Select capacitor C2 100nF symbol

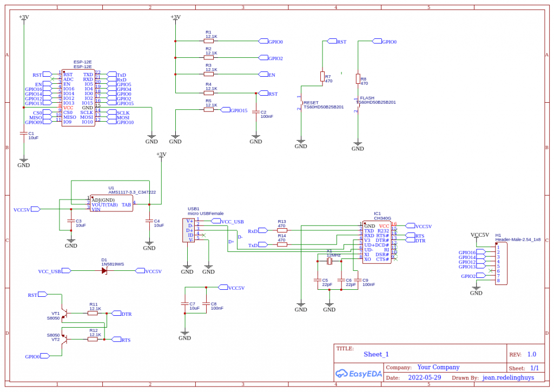point(256,112)
